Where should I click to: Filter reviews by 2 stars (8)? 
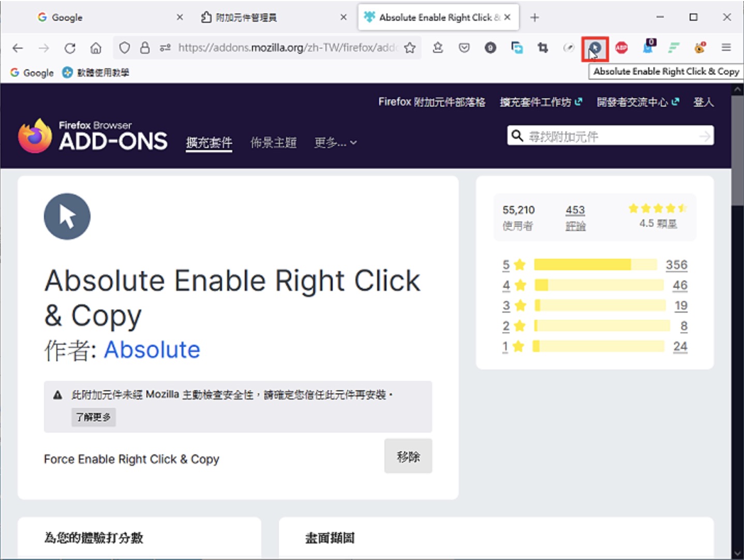pos(684,326)
